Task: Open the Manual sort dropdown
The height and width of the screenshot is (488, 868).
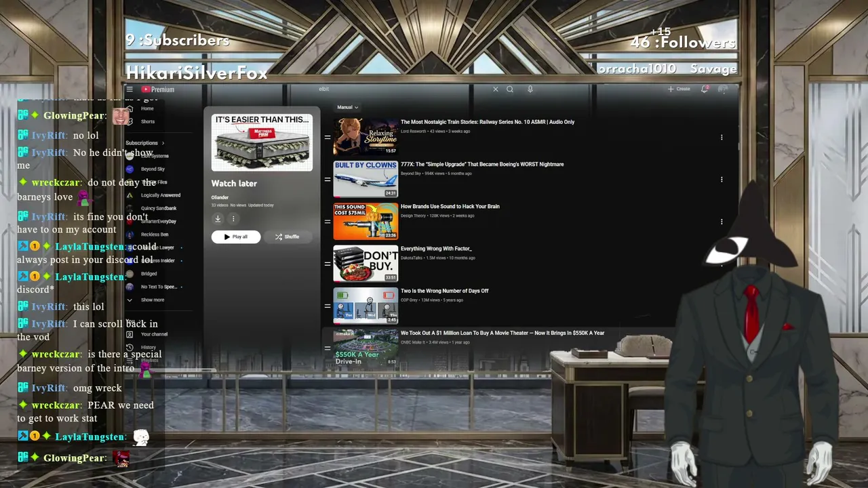Action: coord(347,107)
